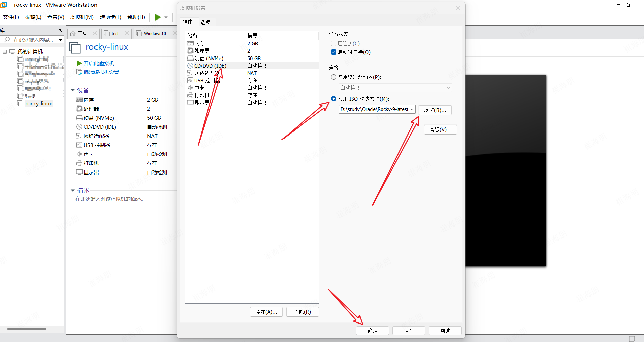Open the 虚拟机(M) menu
Image resolution: width=644 pixels, height=342 pixels.
82,17
